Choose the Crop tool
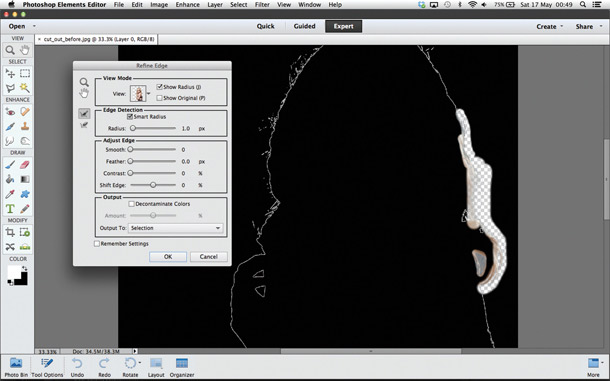The height and width of the screenshot is (381, 610). coord(10,232)
